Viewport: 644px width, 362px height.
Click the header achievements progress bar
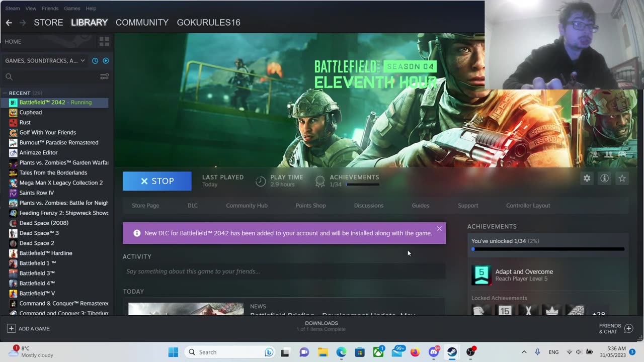363,185
